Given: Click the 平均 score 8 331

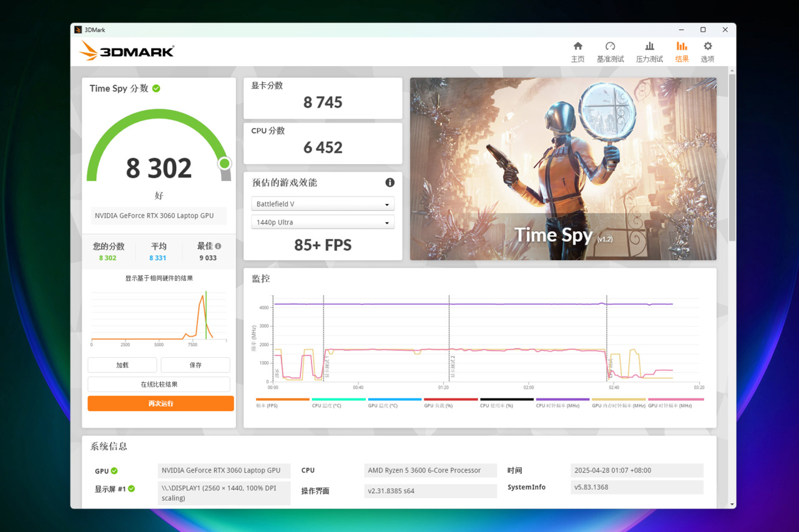Looking at the screenshot, I should coord(158,258).
